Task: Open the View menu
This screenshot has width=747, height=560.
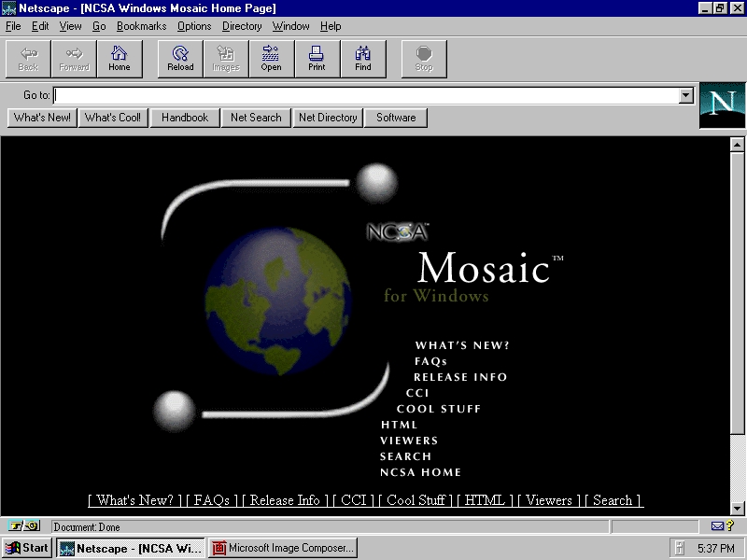Action: [x=70, y=26]
